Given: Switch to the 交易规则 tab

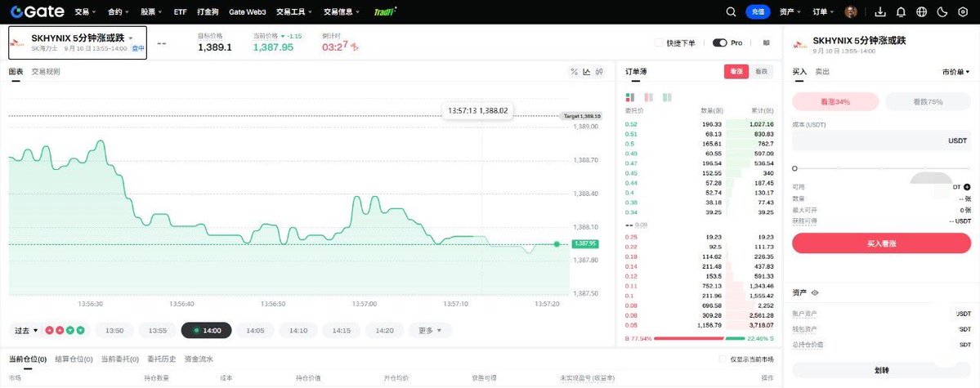Looking at the screenshot, I should (46, 72).
